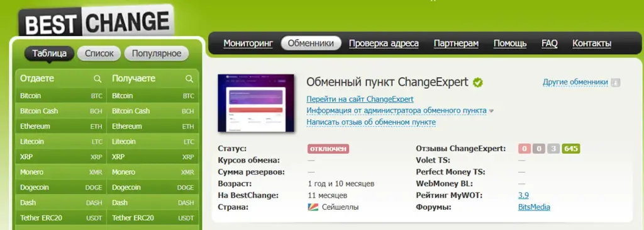Open the MyWOT rating 3.9 link
644x230 pixels.
pyautogui.click(x=523, y=195)
